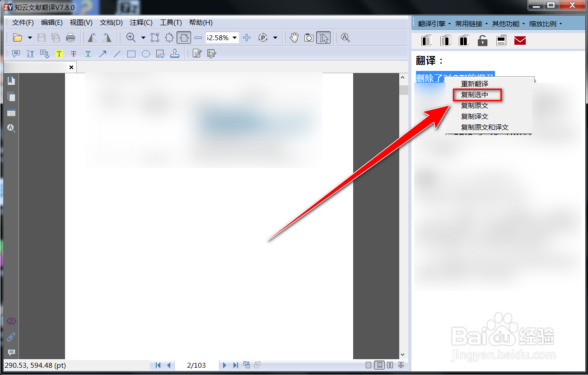Jump to the last page
The image size is (588, 375).
pos(235,365)
